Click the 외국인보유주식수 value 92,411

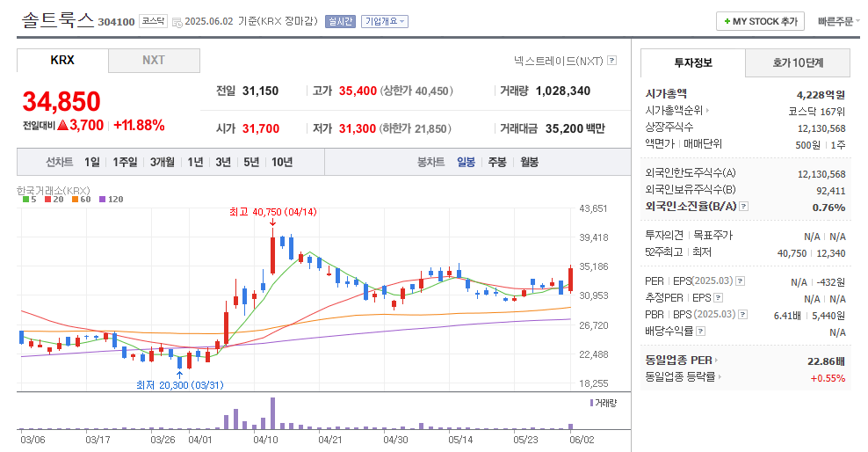click(831, 191)
